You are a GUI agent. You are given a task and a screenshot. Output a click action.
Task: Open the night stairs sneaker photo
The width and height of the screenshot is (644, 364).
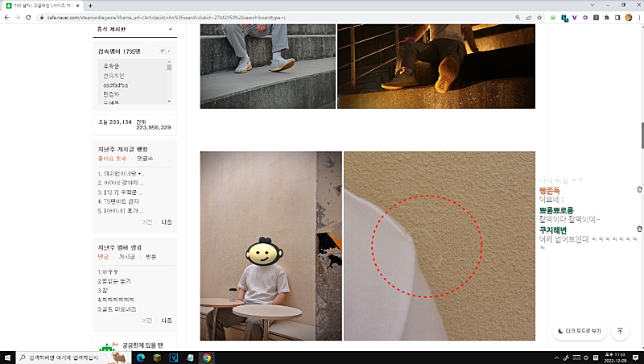(x=436, y=66)
